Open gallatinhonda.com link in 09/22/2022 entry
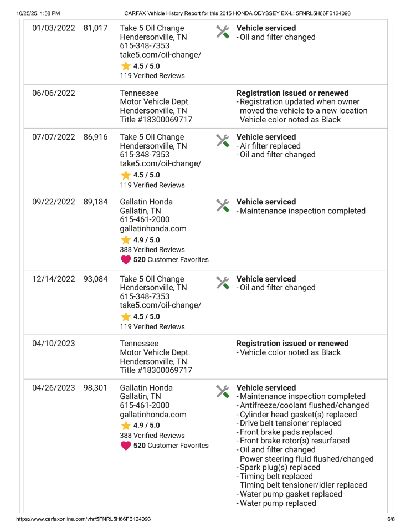Viewport: 411px width, 532px height. (153, 228)
